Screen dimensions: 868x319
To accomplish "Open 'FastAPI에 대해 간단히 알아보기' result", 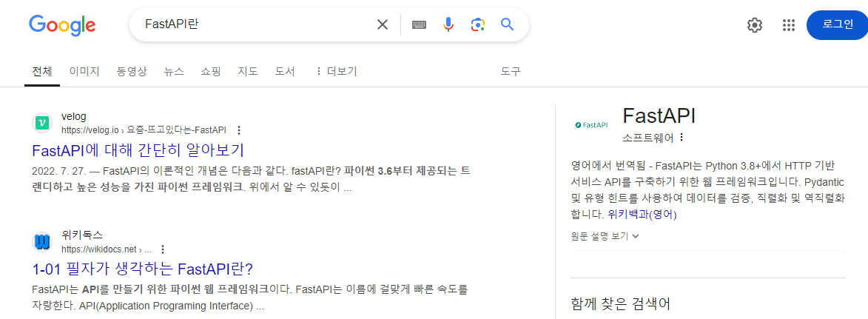I will point(138,150).
